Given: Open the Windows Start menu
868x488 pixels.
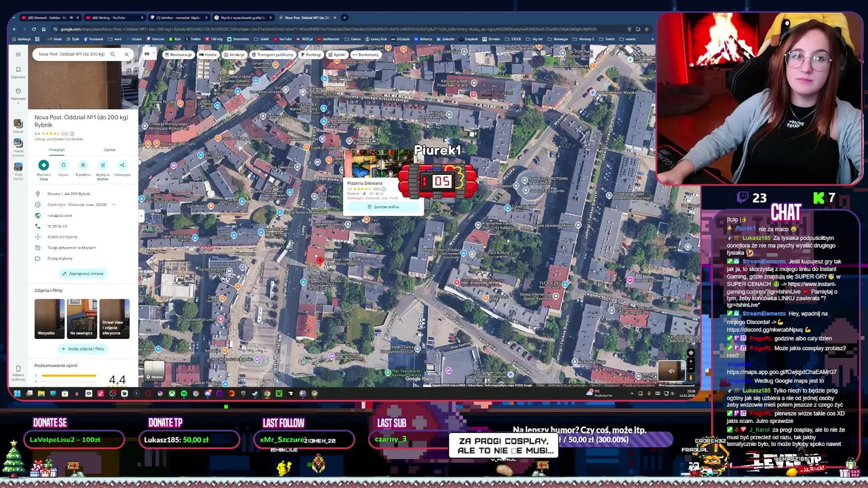Looking at the screenshot, I should (18, 393).
